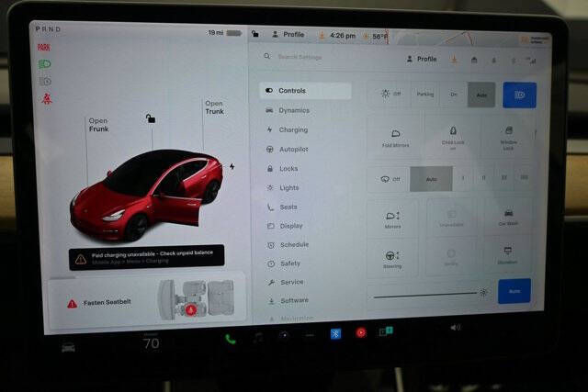Tap the charge port lightning bolt icon
This screenshot has height=392, width=588.
coord(232,166)
